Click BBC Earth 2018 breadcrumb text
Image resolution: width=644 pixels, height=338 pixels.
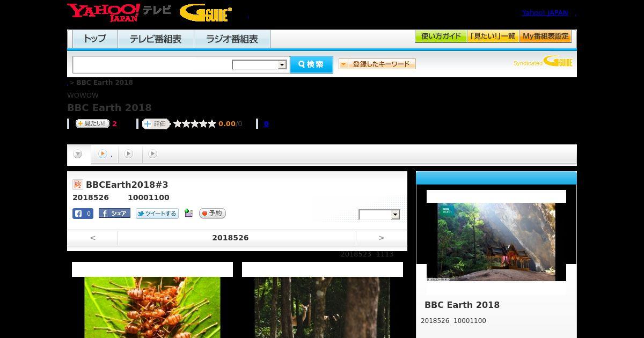[x=105, y=83]
